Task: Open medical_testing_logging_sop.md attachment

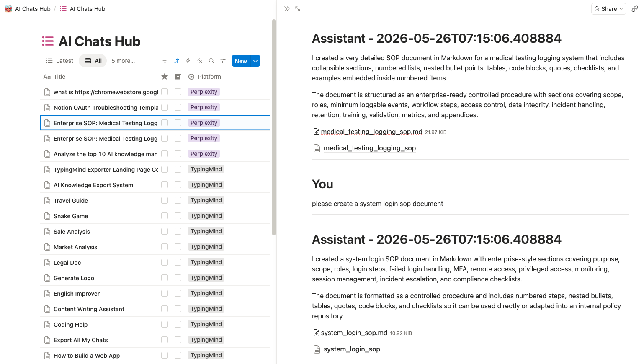Action: pyautogui.click(x=371, y=132)
